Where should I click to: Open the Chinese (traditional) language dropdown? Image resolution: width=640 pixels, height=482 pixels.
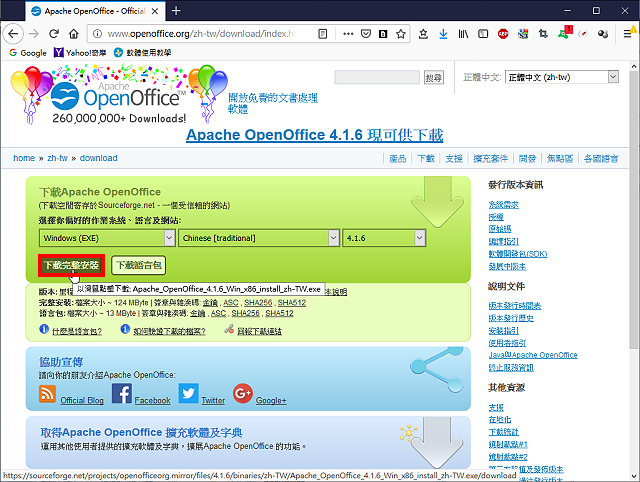point(259,238)
